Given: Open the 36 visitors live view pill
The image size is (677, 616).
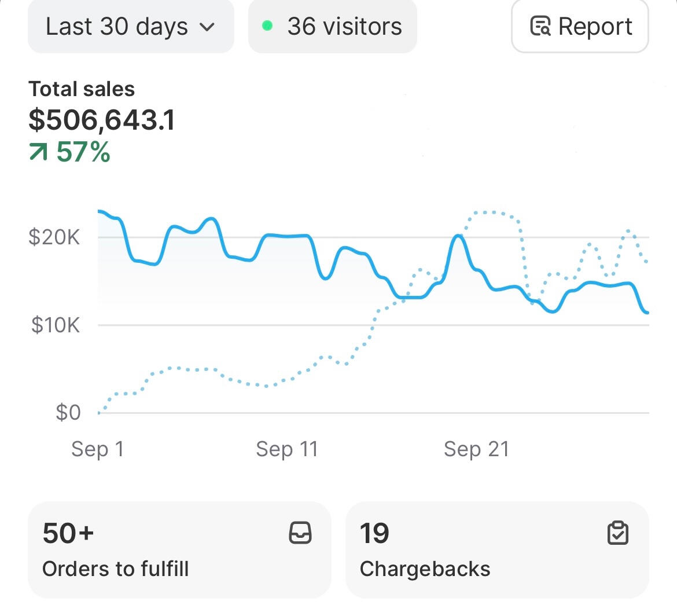Looking at the screenshot, I should click(332, 27).
